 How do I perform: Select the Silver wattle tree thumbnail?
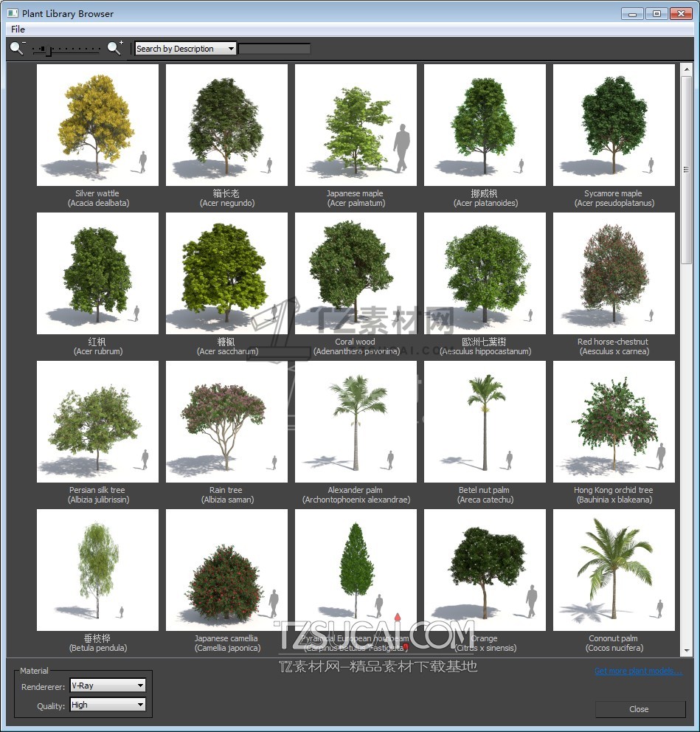pyautogui.click(x=97, y=125)
